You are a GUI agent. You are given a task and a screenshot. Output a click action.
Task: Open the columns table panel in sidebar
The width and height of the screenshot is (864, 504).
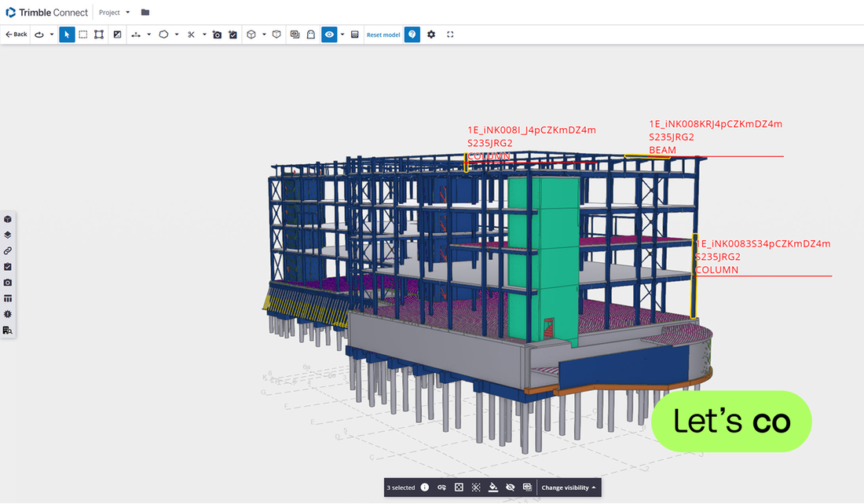[8, 298]
